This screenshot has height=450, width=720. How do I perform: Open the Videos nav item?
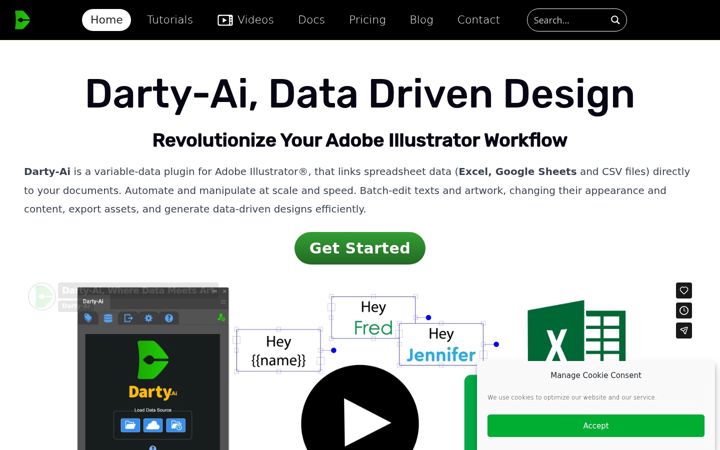(246, 20)
